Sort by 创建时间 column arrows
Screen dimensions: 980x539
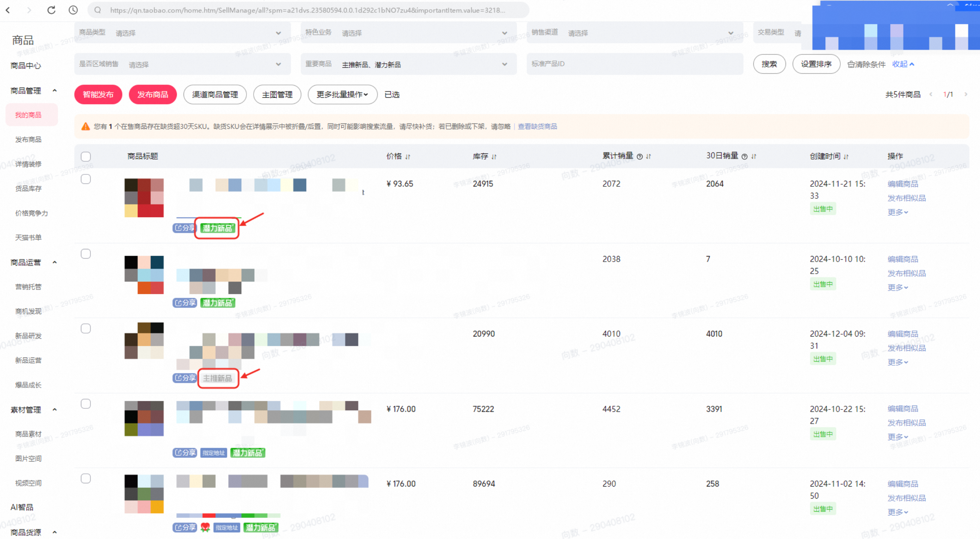pyautogui.click(x=846, y=156)
